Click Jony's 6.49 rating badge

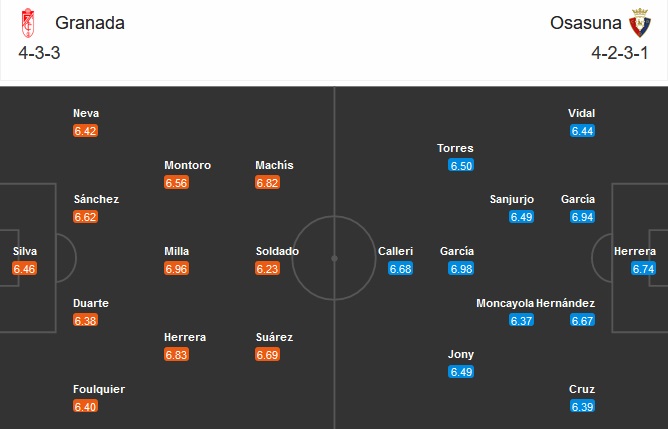coord(461,372)
